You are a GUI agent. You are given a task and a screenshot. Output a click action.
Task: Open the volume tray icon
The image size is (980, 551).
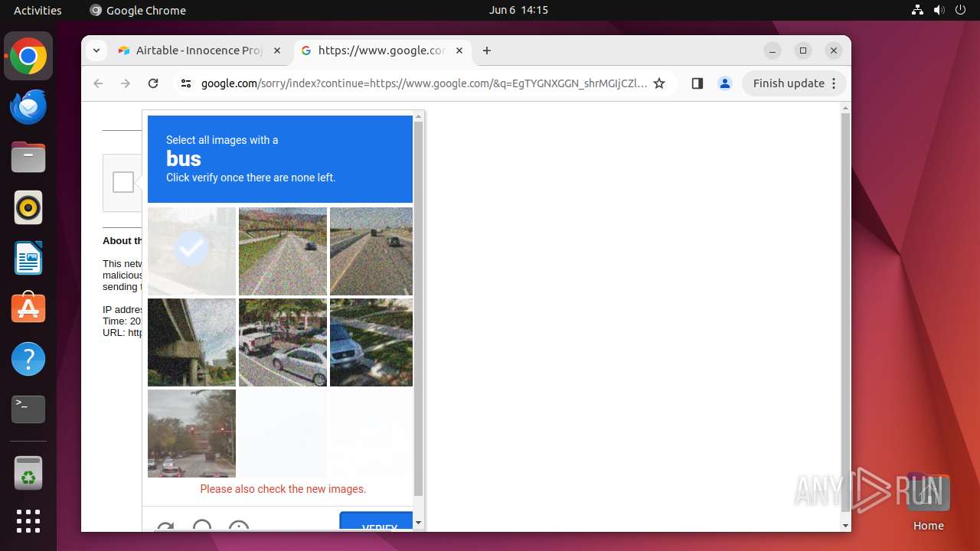tap(939, 10)
